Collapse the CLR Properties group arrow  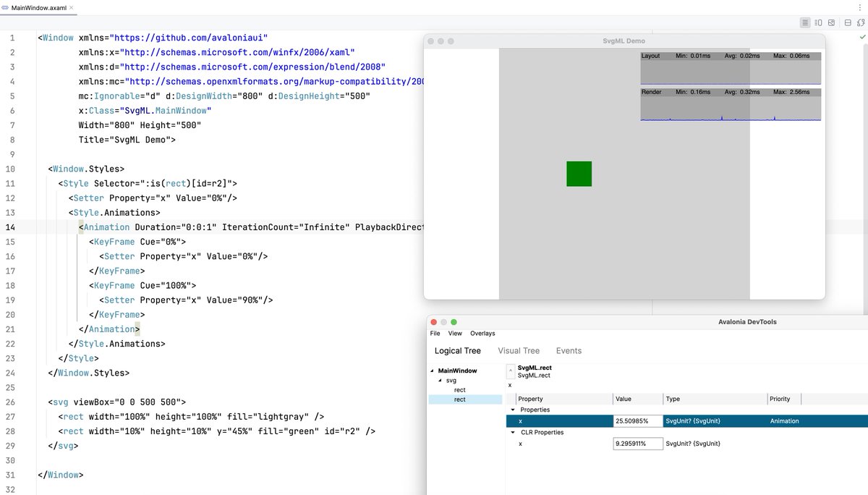(x=514, y=432)
